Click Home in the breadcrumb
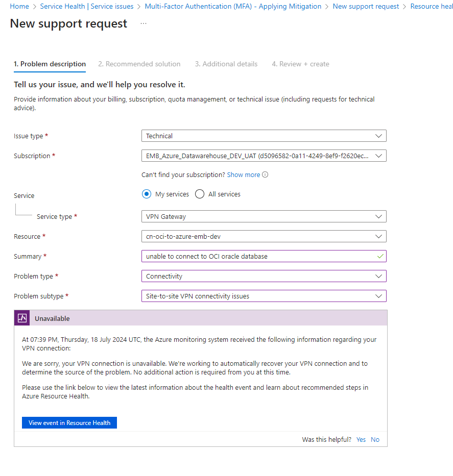The image size is (453, 476). click(x=19, y=6)
